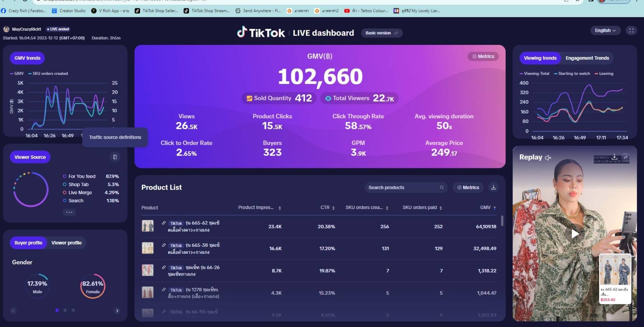Unmute the Replay video speaker icon
Image resolution: width=644 pixels, height=327 pixels.
coord(548,158)
